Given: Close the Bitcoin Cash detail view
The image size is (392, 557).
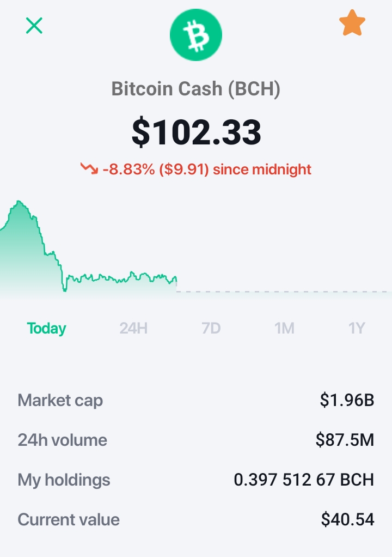Looking at the screenshot, I should [34, 26].
